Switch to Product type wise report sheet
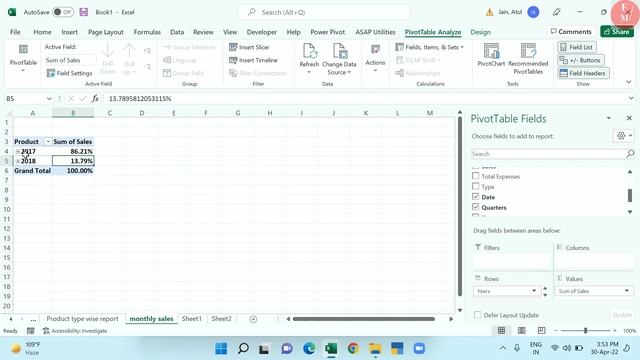 (82, 318)
